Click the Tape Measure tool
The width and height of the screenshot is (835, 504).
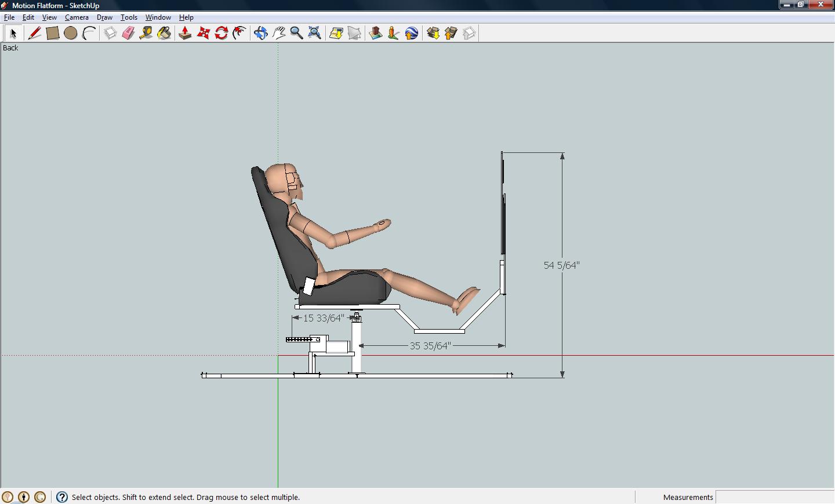(x=146, y=33)
